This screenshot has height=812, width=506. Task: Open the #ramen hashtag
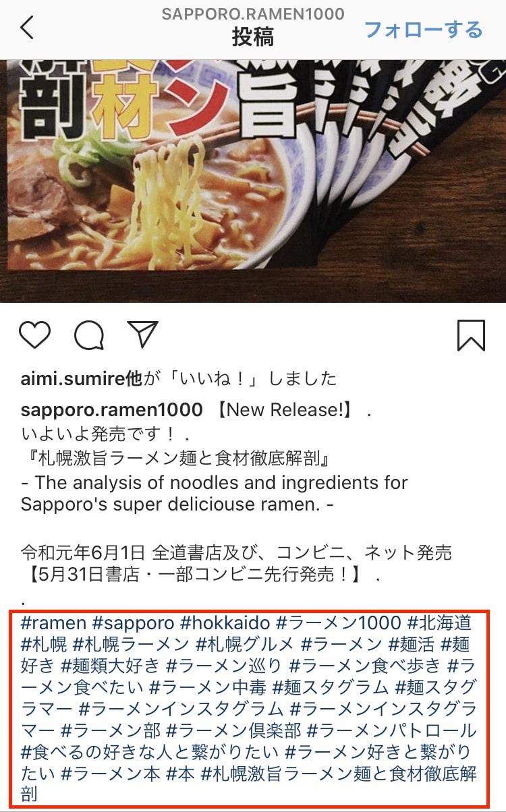pos(54,622)
